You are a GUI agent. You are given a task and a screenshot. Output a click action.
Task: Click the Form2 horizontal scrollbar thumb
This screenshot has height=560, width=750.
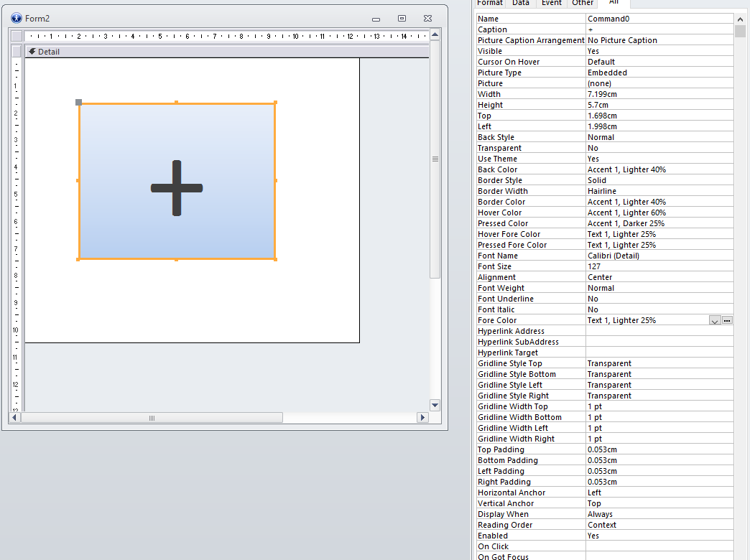[x=152, y=418]
